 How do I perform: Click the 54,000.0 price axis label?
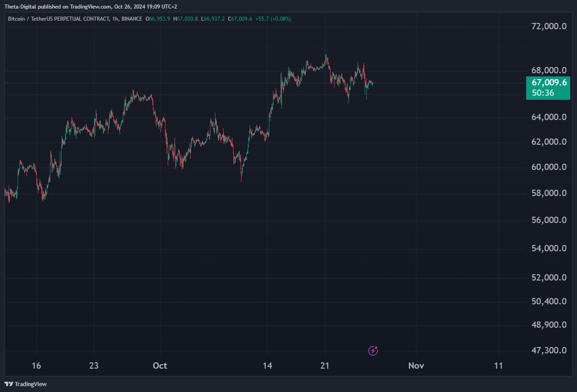coord(549,249)
